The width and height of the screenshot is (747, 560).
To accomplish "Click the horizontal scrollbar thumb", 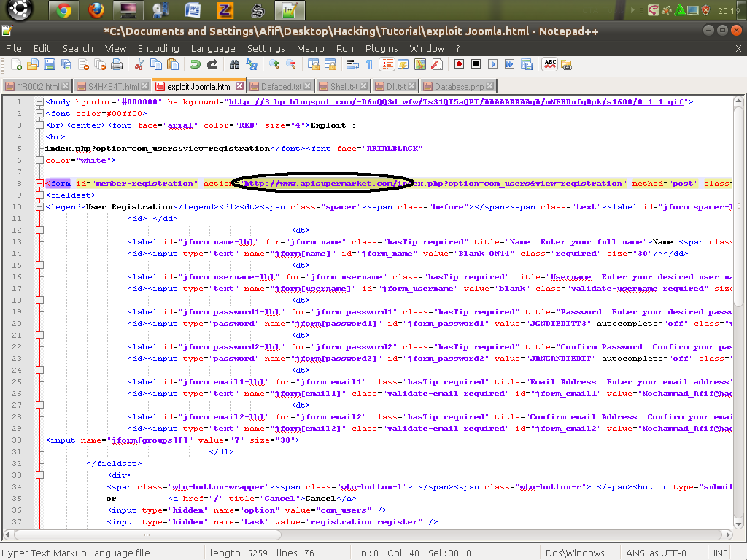I will pos(147,534).
